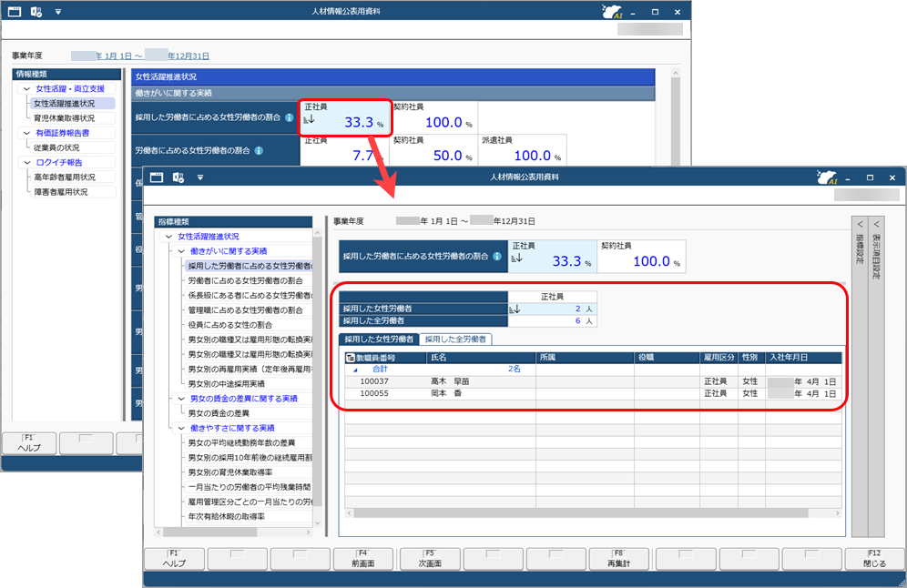Switch to the 採用した全労働者 tab
The image size is (907, 588).
456,340
